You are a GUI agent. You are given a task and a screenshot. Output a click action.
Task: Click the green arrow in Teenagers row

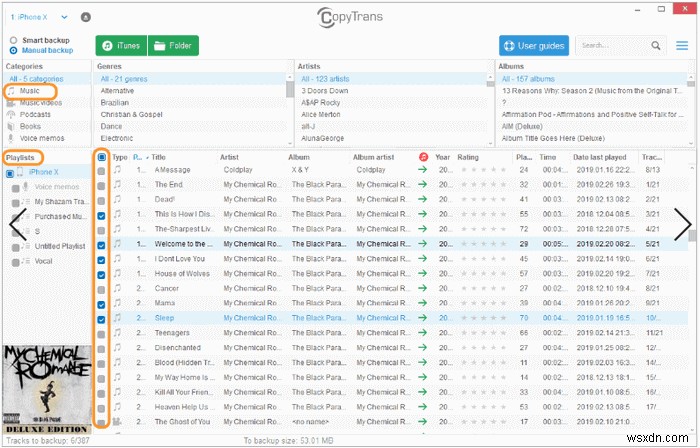pos(422,332)
